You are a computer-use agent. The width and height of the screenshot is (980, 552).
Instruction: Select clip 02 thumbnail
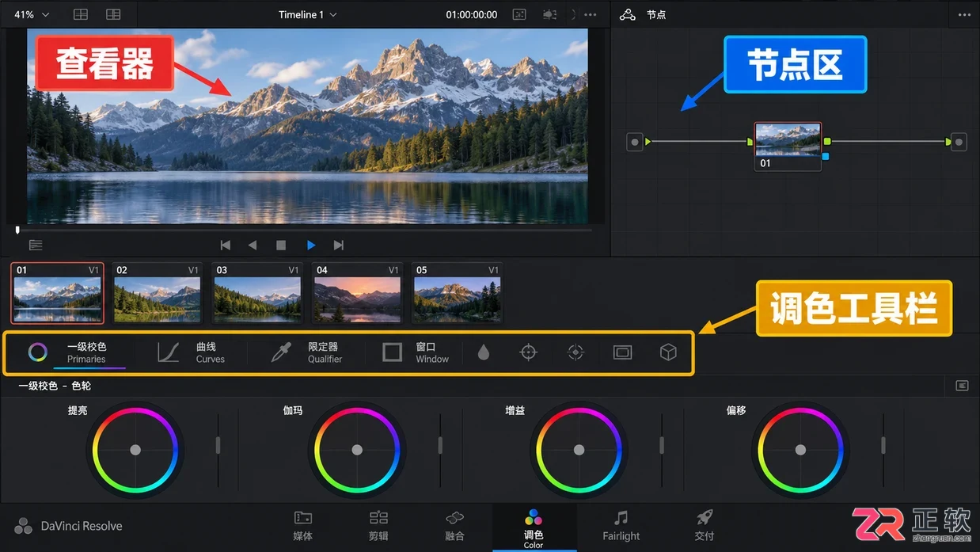157,293
